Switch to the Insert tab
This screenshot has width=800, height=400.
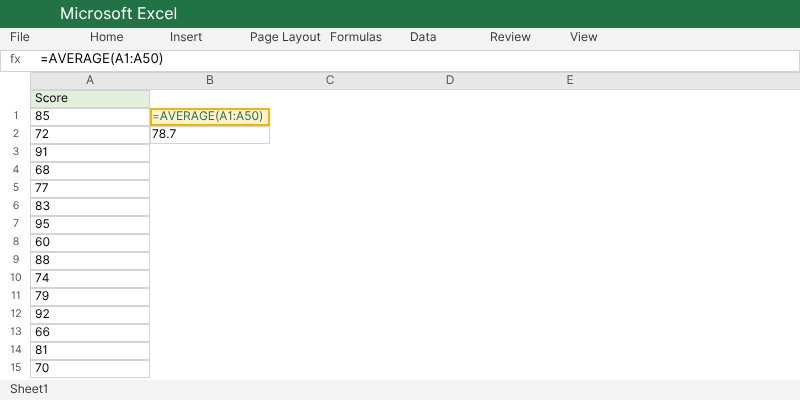(186, 37)
